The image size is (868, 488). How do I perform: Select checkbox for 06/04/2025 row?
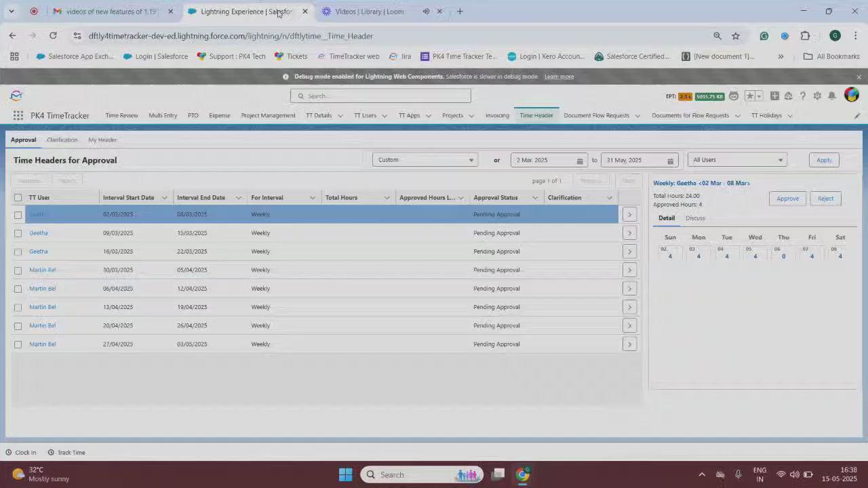[18, 289]
